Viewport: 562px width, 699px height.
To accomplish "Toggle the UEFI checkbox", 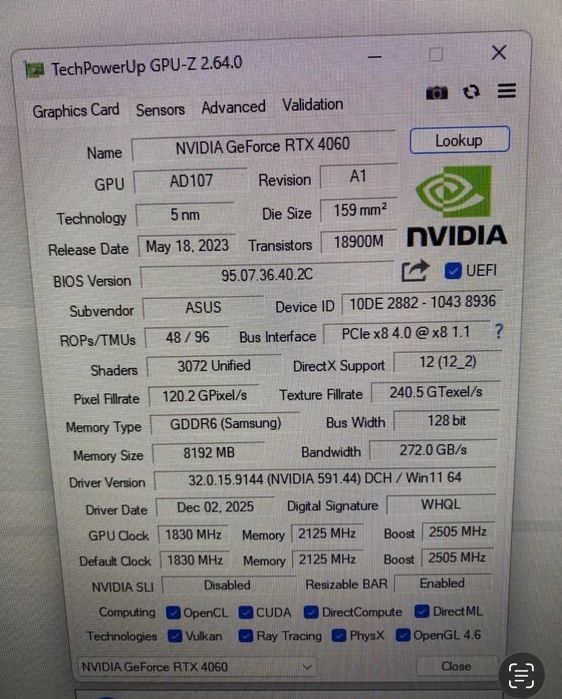I will 453,271.
